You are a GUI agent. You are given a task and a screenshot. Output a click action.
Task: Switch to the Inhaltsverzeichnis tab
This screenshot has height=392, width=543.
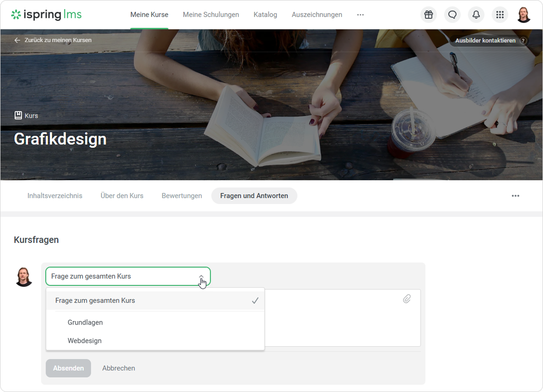click(55, 196)
